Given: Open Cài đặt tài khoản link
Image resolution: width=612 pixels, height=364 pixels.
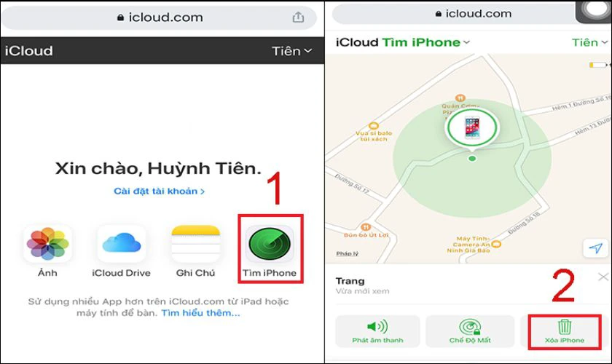Looking at the screenshot, I should pos(160,191).
